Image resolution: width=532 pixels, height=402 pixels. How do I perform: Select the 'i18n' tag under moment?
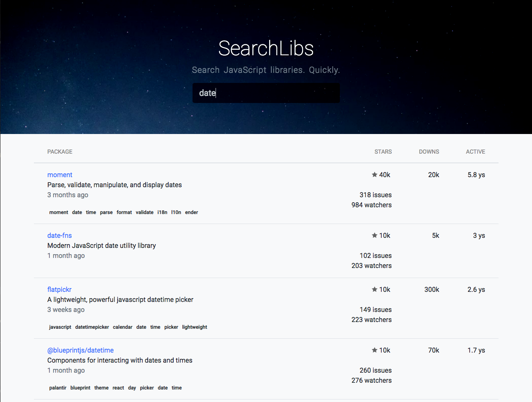(x=162, y=212)
